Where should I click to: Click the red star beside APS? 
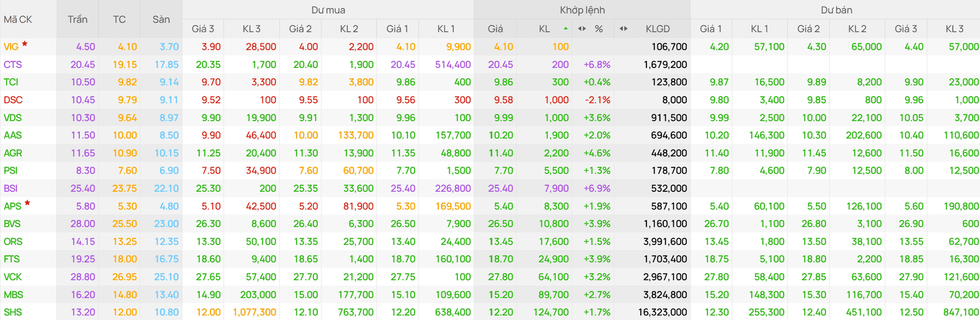(x=27, y=203)
